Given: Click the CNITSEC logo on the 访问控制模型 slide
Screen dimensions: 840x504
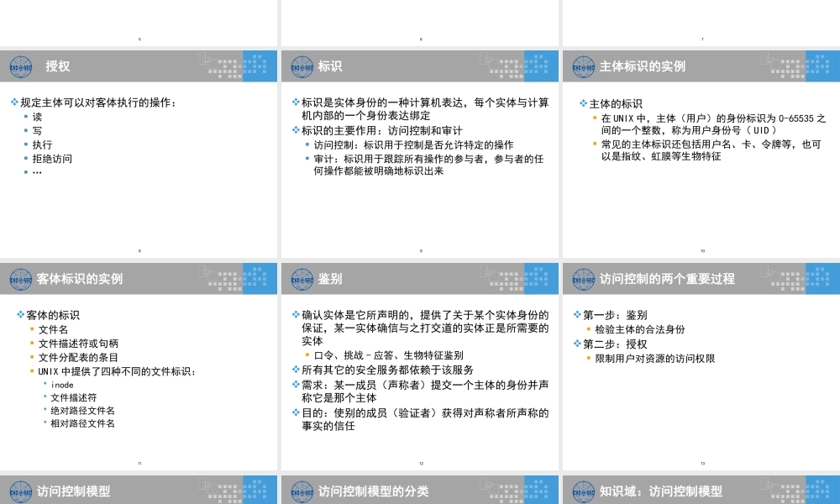Looking at the screenshot, I should [x=21, y=491].
